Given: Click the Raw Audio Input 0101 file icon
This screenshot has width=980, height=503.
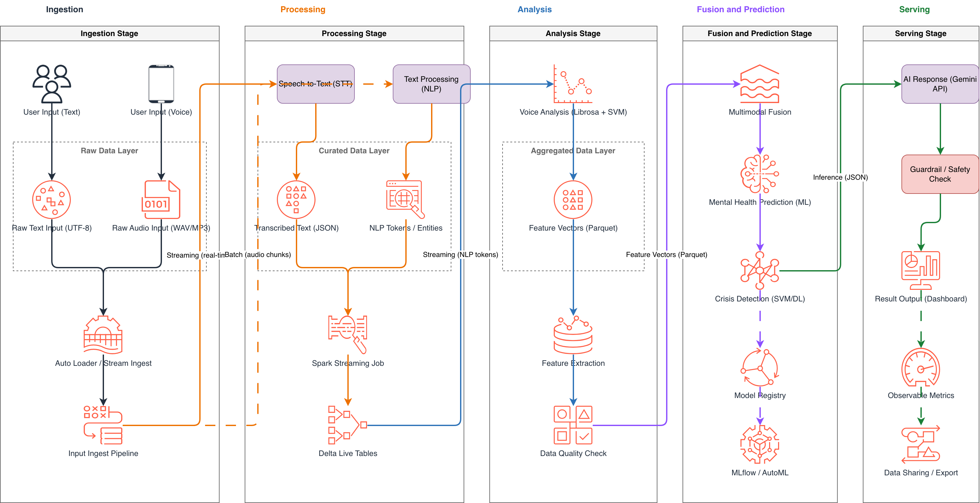Looking at the screenshot, I should tap(161, 200).
